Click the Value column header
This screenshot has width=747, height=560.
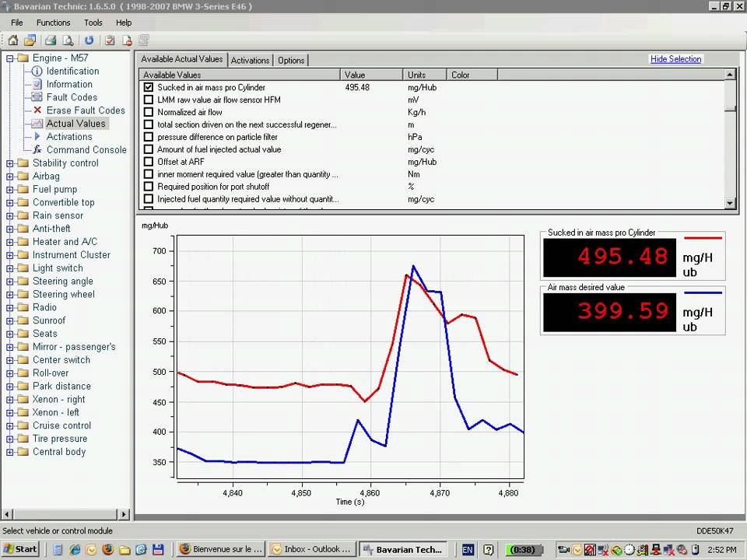click(x=371, y=75)
